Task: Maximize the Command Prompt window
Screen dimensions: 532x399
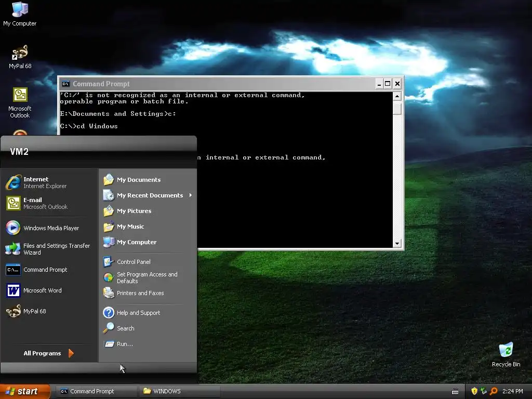Action: click(x=388, y=84)
